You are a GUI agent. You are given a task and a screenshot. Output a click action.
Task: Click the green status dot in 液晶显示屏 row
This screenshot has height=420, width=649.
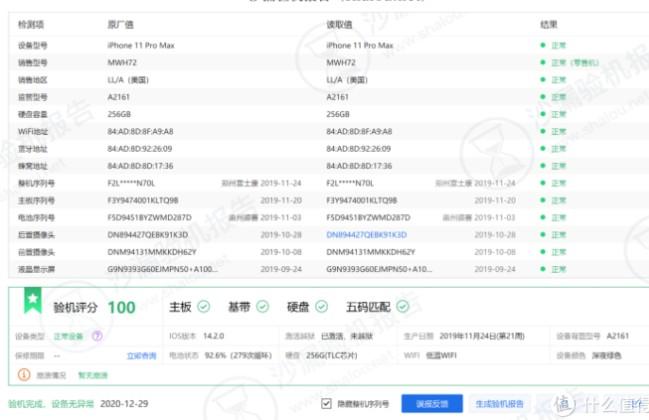543,269
